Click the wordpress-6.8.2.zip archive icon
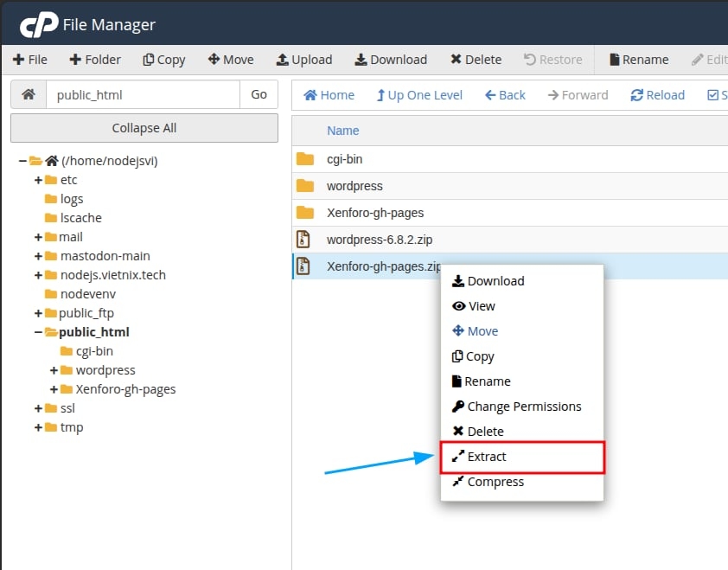The image size is (728, 570). click(303, 240)
